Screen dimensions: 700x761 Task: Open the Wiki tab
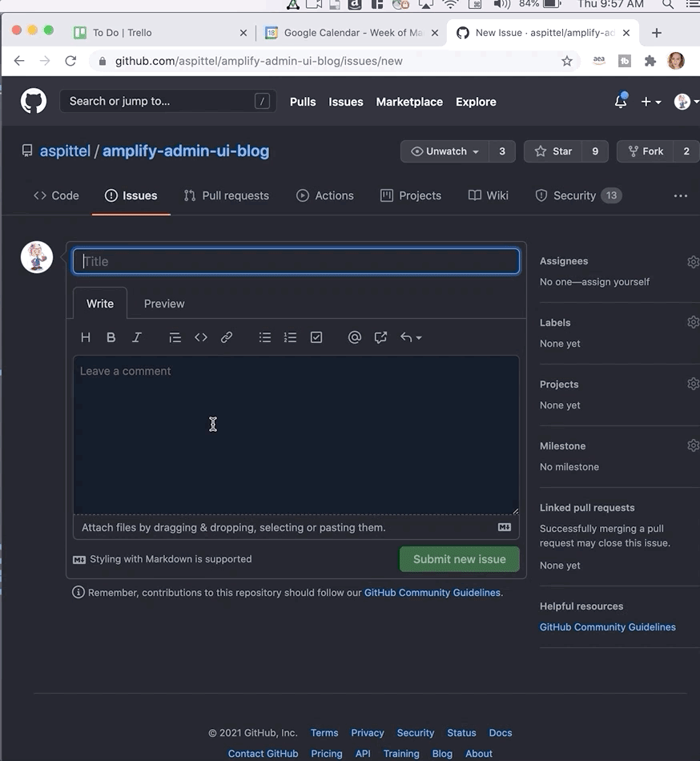click(488, 195)
